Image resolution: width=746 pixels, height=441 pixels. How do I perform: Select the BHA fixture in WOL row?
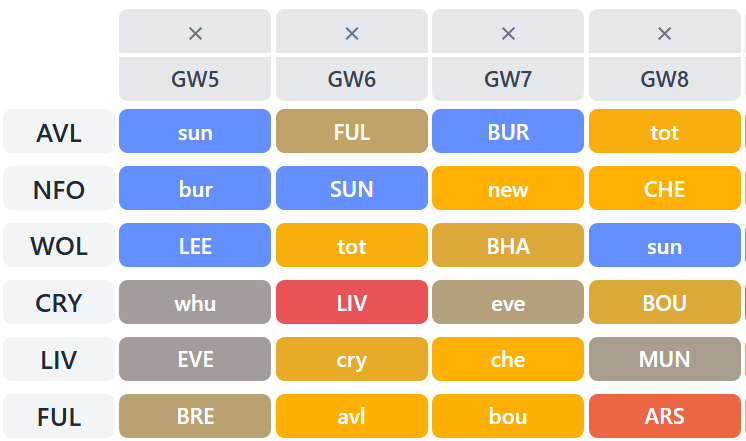point(508,246)
